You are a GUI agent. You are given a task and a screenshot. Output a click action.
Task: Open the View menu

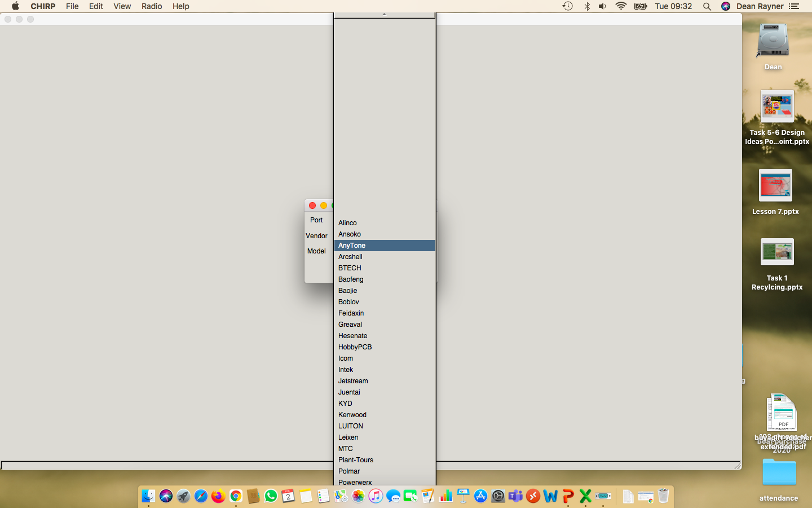tap(122, 6)
